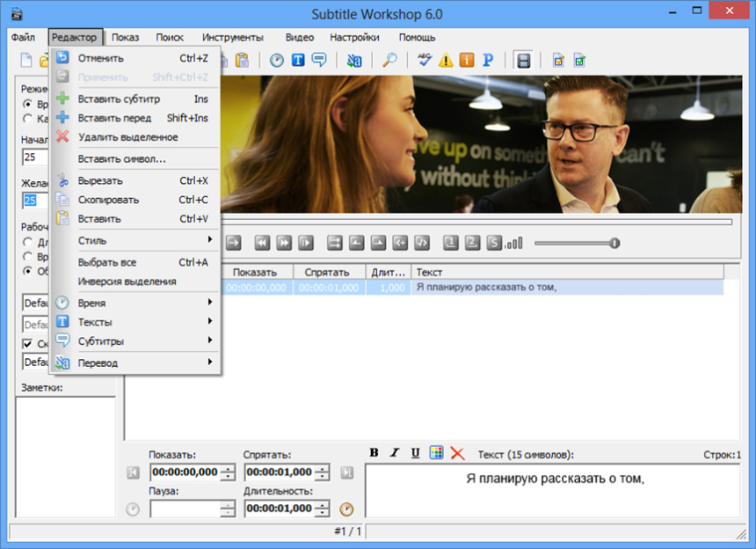Click the rewind playback button
This screenshot has width=756, height=549.
262,243
